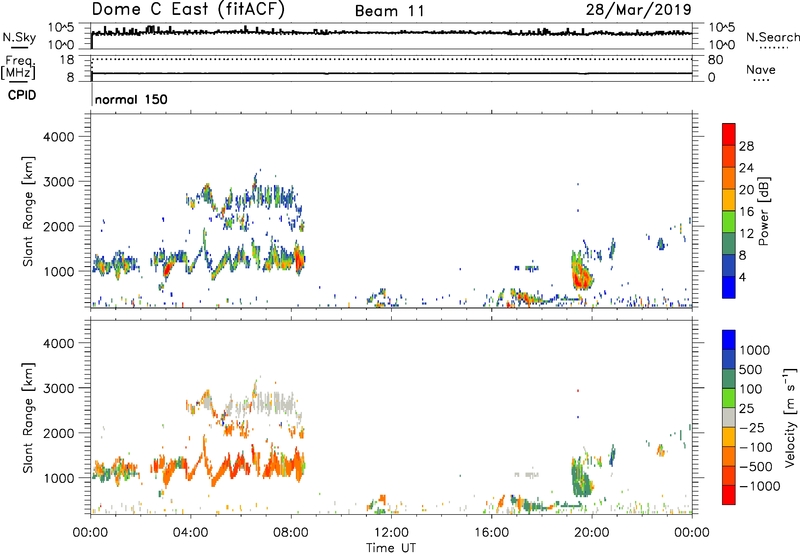Click the '-1000' velocity color bar value
Image resolution: width=800 pixels, height=554 pixels.
click(x=760, y=486)
